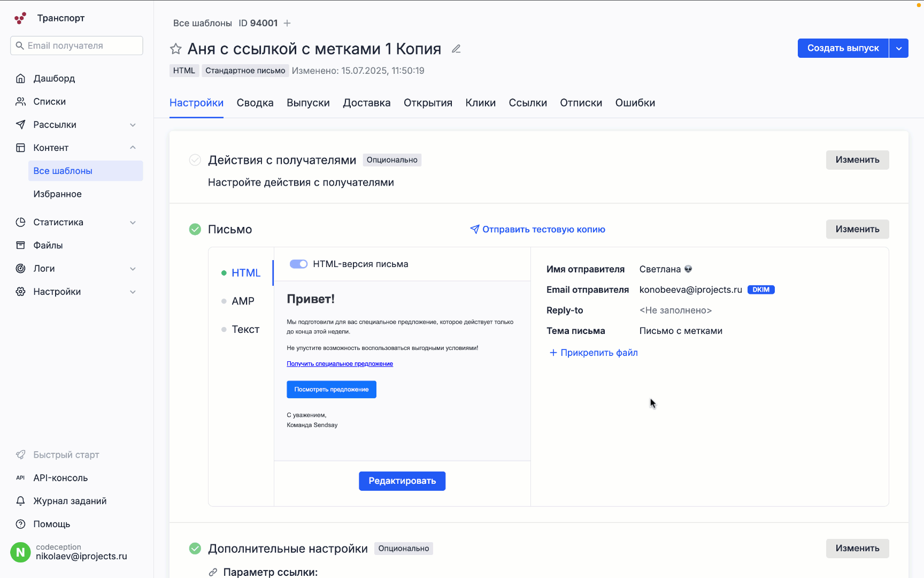The image size is (924, 578).
Task: Open the Открытия tab
Action: point(428,103)
